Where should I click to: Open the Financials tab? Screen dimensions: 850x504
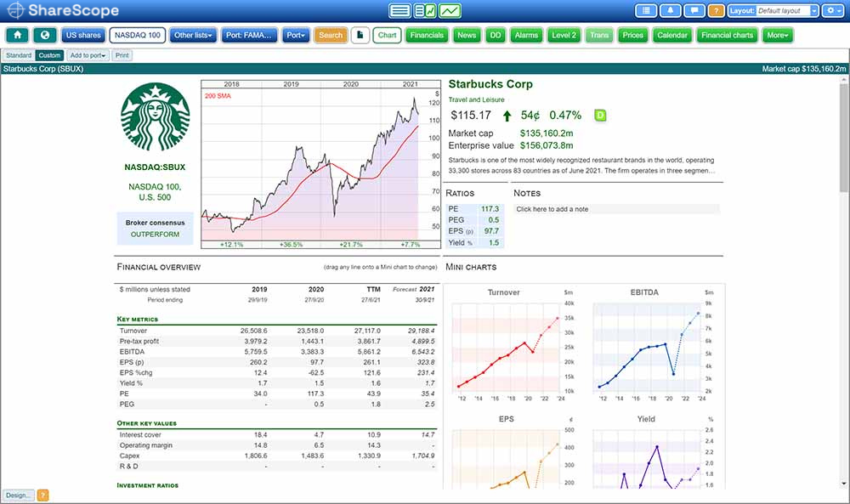[x=426, y=36]
